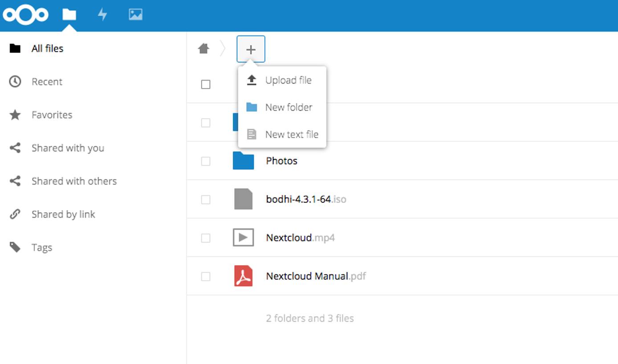
Task: Choose New folder from the menu
Action: click(x=289, y=107)
